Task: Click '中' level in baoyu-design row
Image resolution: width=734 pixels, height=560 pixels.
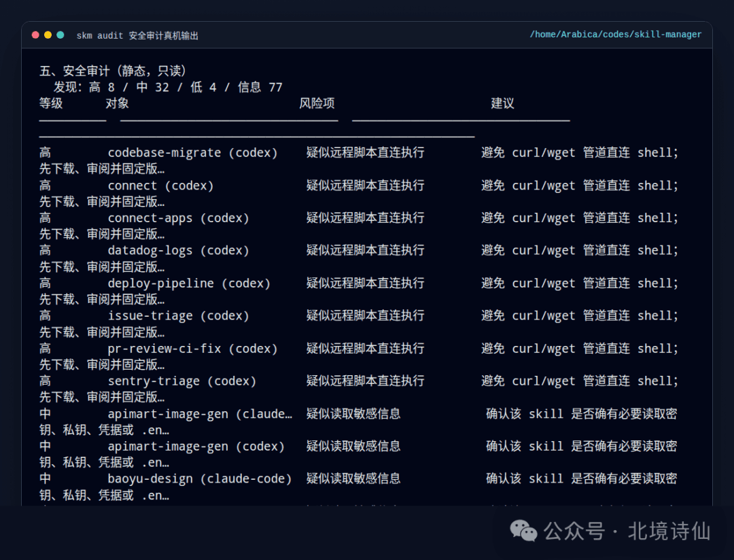Action: point(45,478)
